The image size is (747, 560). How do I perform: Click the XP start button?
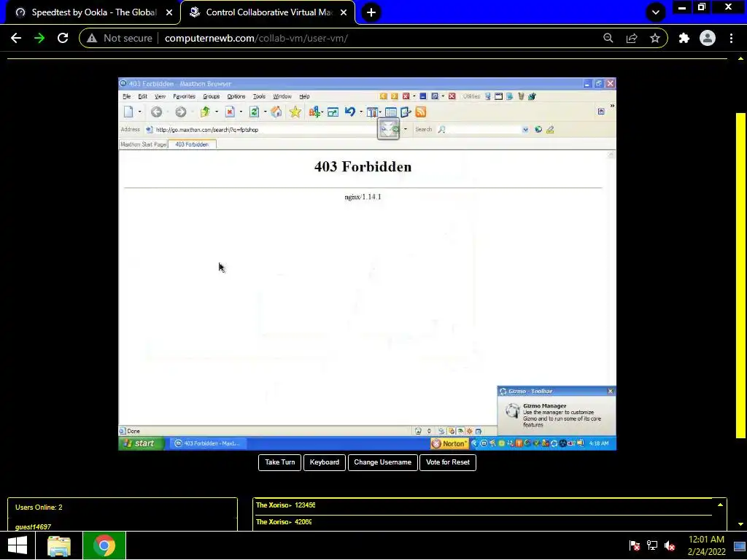(142, 443)
